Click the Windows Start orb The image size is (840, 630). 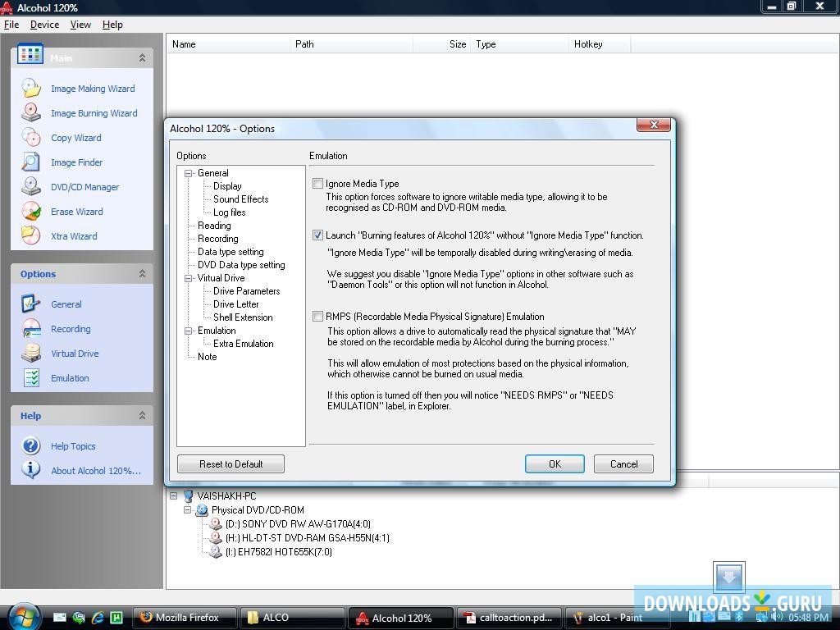[x=24, y=617]
